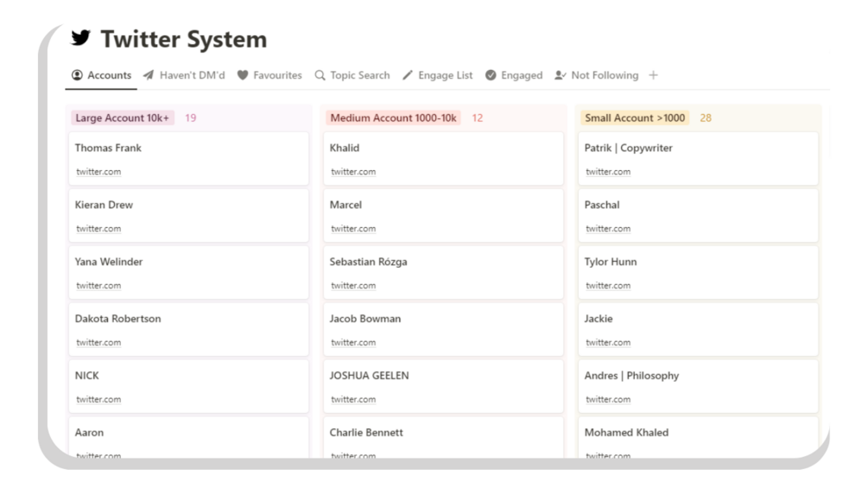Open the NICK card

[x=189, y=387]
